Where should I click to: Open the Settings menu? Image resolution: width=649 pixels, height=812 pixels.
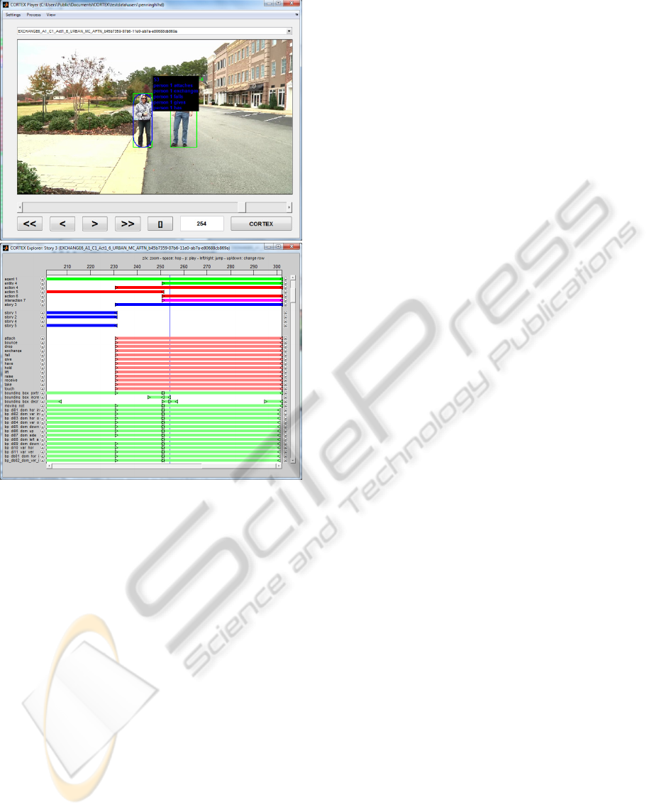pos(13,14)
